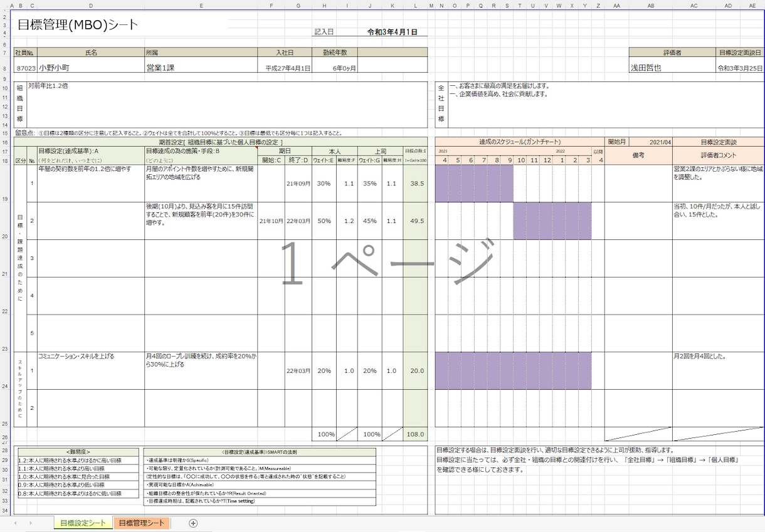This screenshot has width=765, height=532.
Task: Click the 35% supervisor weight cell
Action: coord(370,184)
